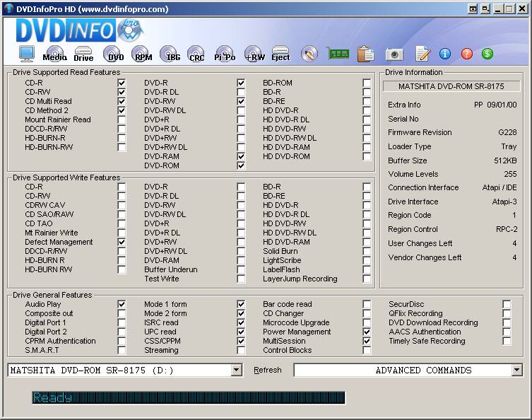Viewport: 532px width, 420px height.
Task: Toggle the CD-R read feature checkbox
Action: (x=122, y=83)
